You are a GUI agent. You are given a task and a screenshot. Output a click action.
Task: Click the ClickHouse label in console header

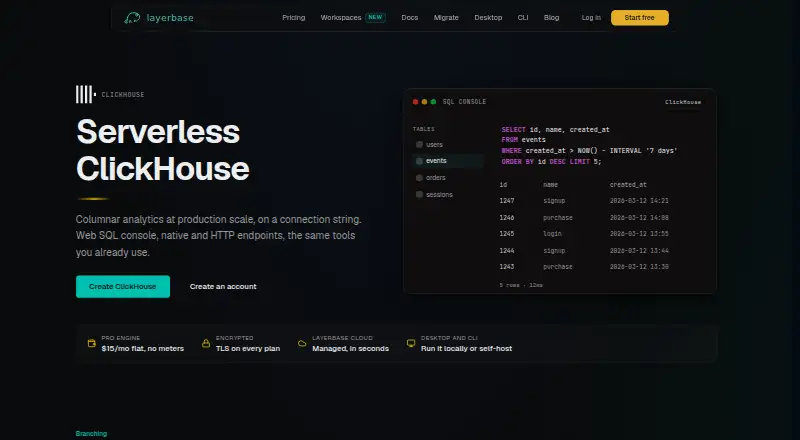tap(683, 102)
